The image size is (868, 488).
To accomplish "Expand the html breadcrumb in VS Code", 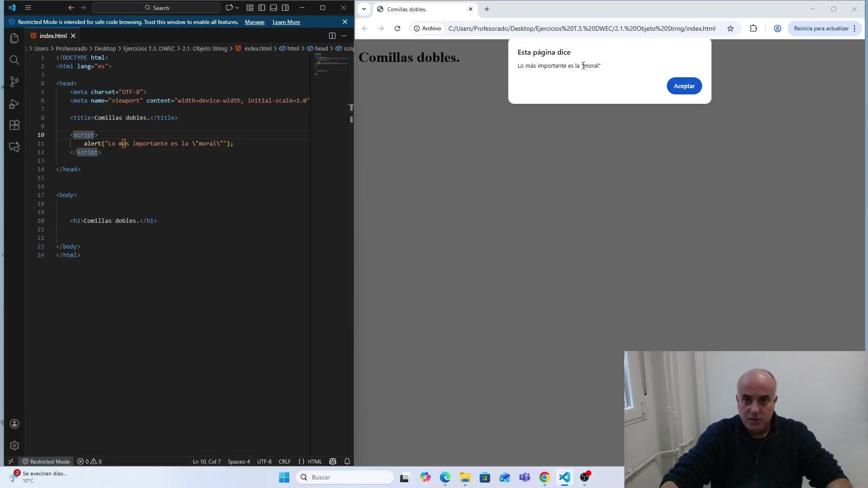I will (293, 48).
